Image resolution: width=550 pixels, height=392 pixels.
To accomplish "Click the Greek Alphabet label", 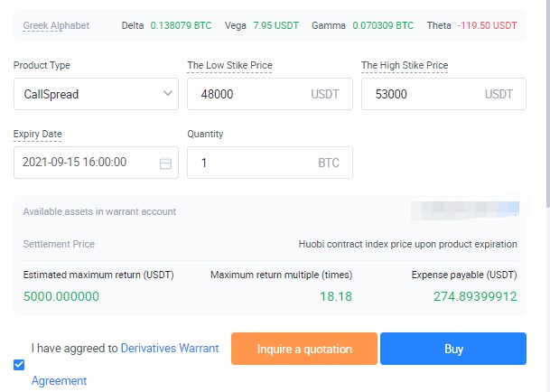I will pos(56,25).
